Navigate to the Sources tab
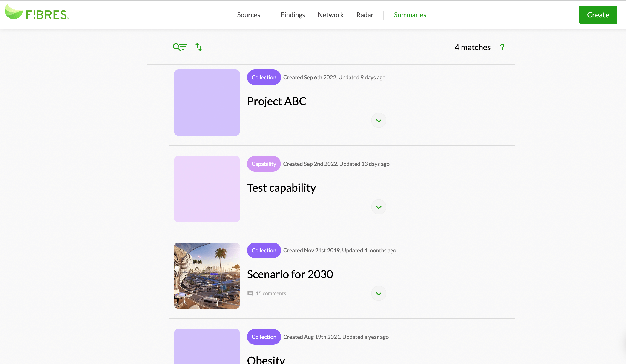The height and width of the screenshot is (364, 626). coord(249,14)
